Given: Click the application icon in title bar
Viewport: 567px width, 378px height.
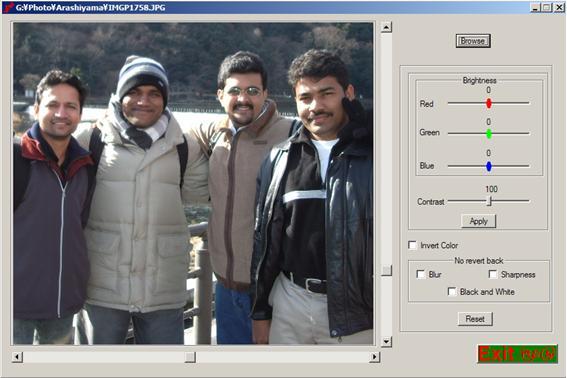Looking at the screenshot, I should 8,7.
